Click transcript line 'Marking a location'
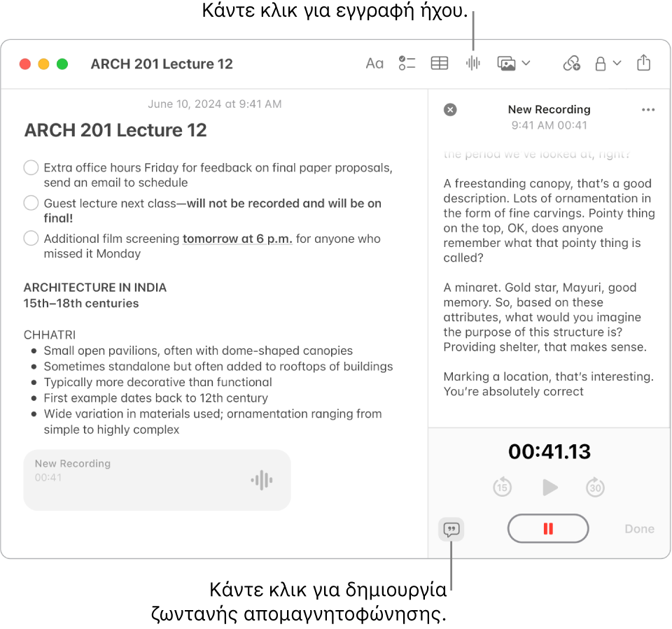672x629 pixels. 549,376
